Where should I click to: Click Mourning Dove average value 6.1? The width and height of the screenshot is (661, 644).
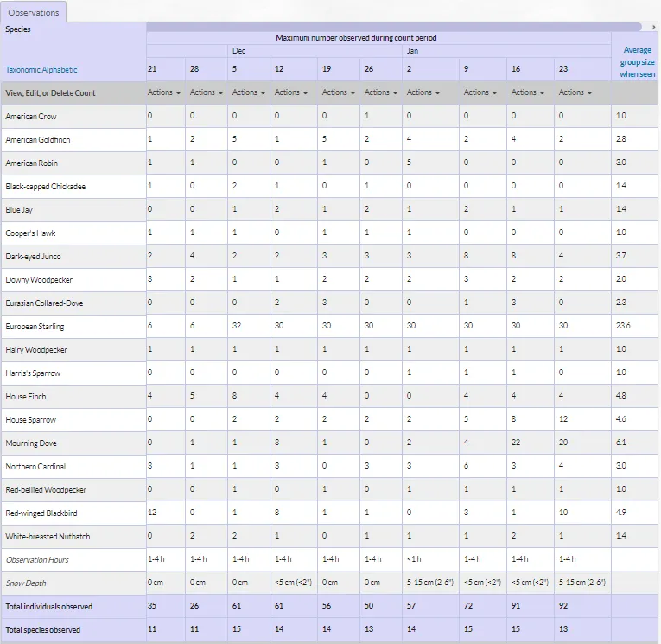point(621,443)
